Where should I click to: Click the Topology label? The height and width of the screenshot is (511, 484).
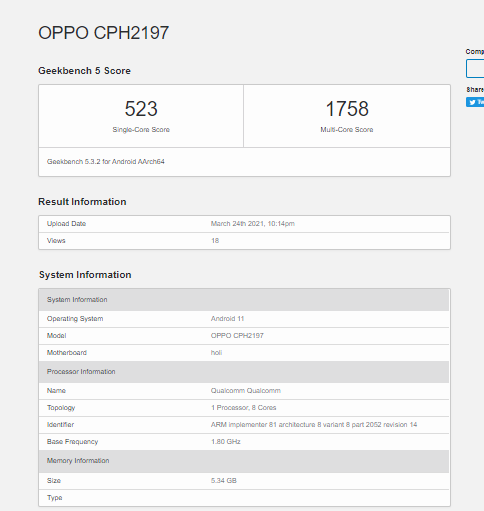[61, 408]
